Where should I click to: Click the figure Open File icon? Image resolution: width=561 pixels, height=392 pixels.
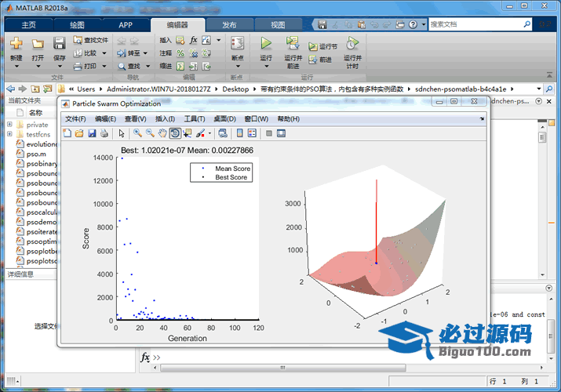click(x=79, y=133)
